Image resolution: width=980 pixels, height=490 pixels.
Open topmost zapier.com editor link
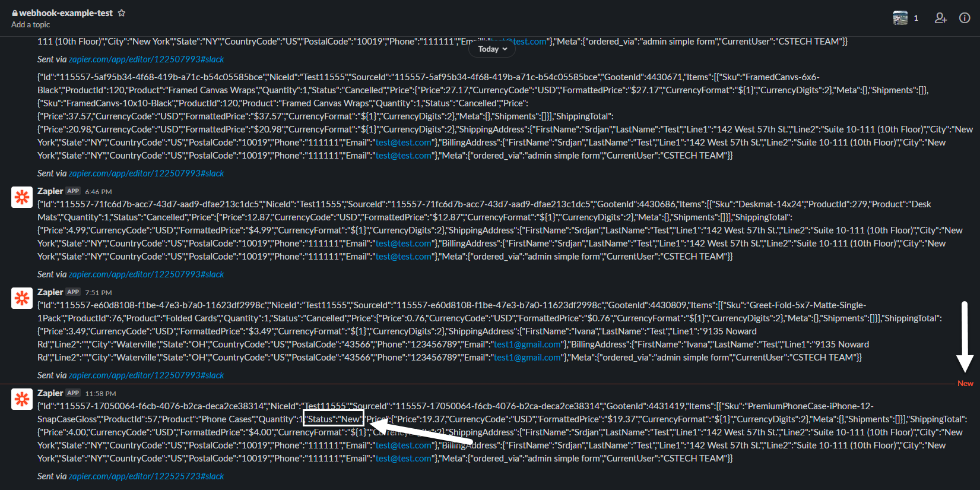click(x=146, y=59)
